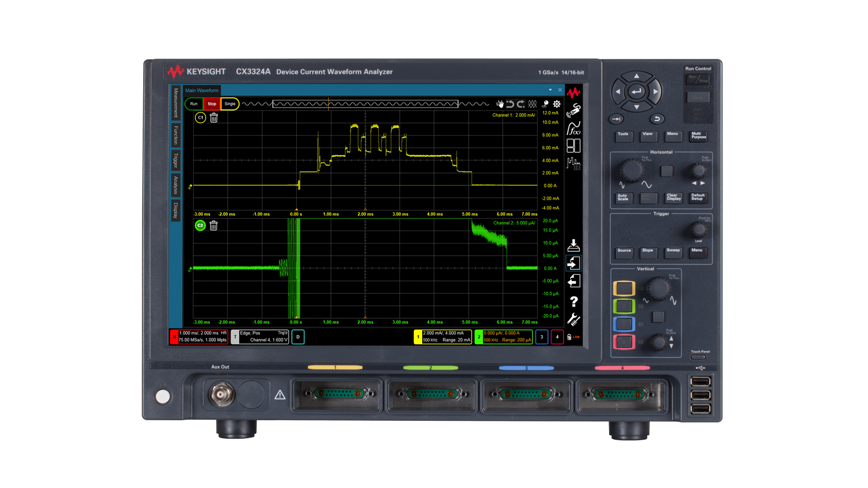Viewport: 868px width, 488px height.
Task: Click the Touch Panel key
Action: click(699, 357)
